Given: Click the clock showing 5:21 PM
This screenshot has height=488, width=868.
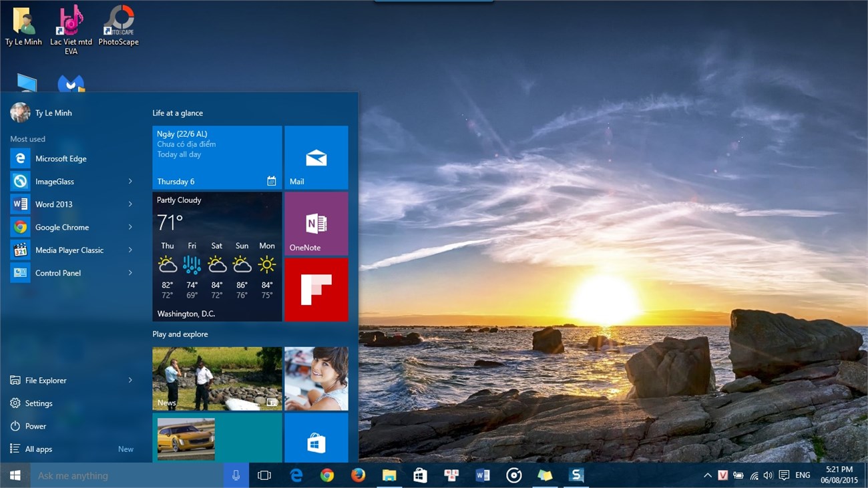Looking at the screenshot, I should 839,475.
